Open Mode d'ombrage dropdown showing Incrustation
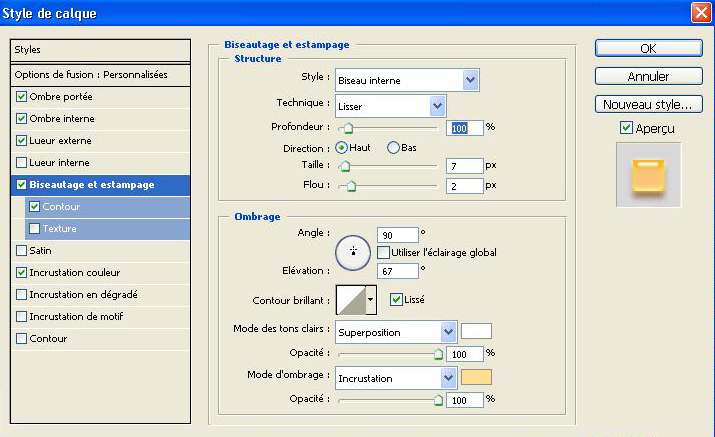The width and height of the screenshot is (715, 437). pyautogui.click(x=396, y=378)
